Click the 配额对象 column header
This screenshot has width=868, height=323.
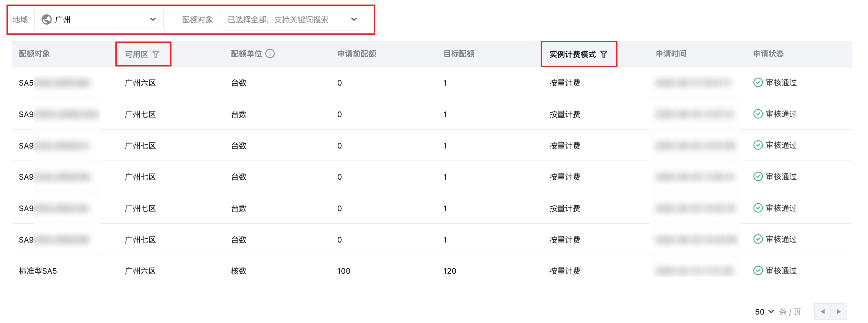(34, 54)
